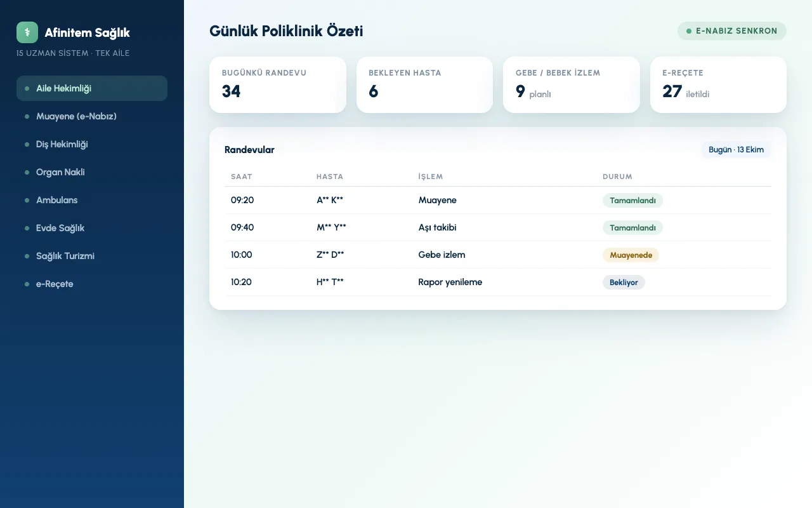
Task: Click the E-Reçete iletildi summary card
Action: pos(718,85)
